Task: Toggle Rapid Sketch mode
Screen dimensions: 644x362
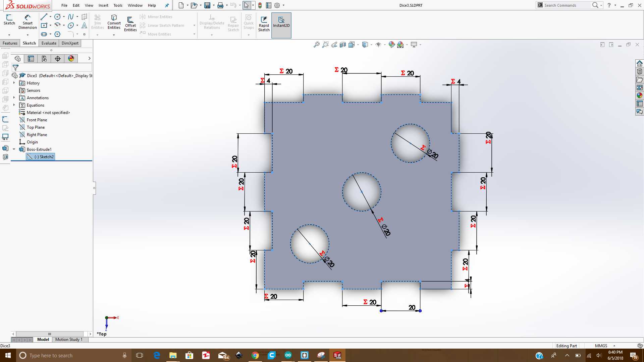Action: [x=264, y=23]
